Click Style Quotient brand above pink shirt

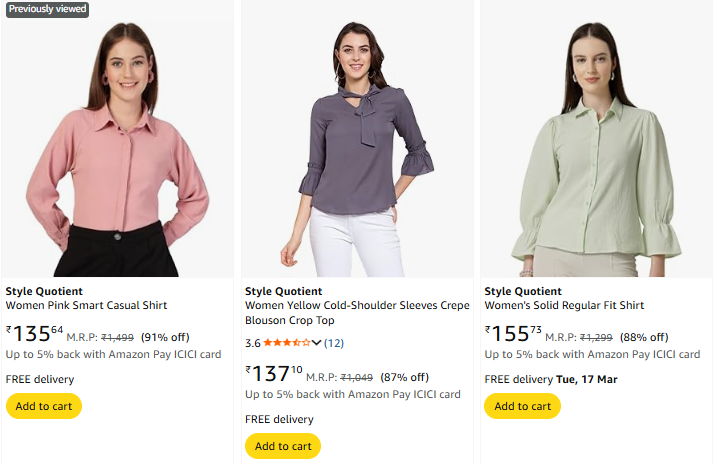click(x=44, y=291)
